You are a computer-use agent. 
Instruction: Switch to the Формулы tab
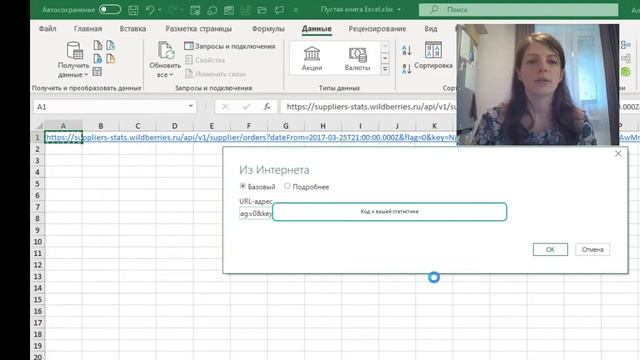[x=268, y=29]
